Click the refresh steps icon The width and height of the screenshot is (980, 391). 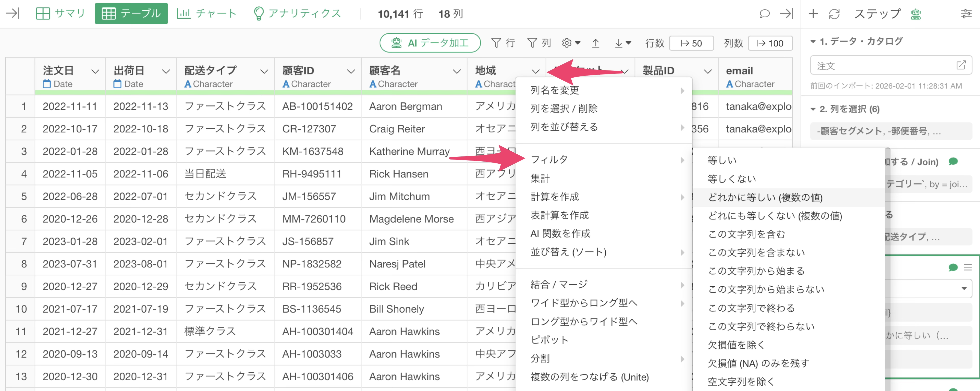point(834,14)
